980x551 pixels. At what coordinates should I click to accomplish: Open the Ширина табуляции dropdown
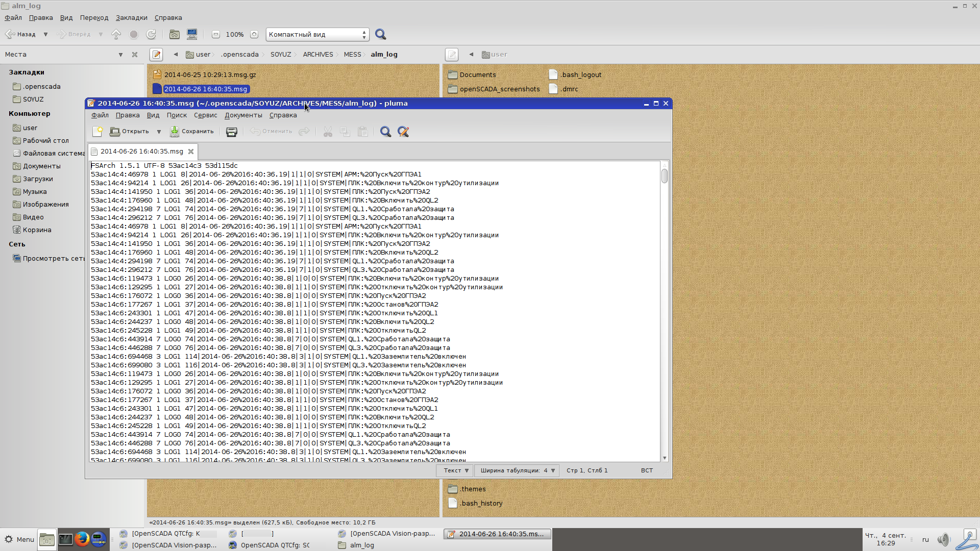click(x=517, y=471)
